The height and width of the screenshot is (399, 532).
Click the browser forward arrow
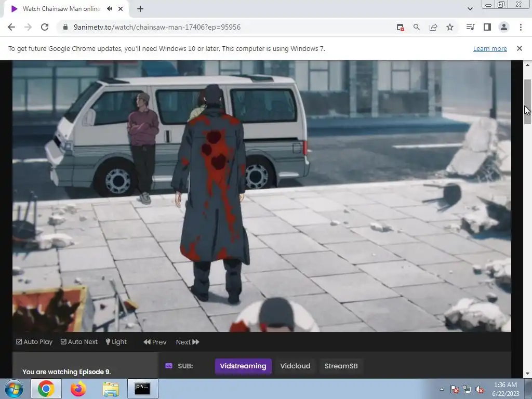coord(28,27)
